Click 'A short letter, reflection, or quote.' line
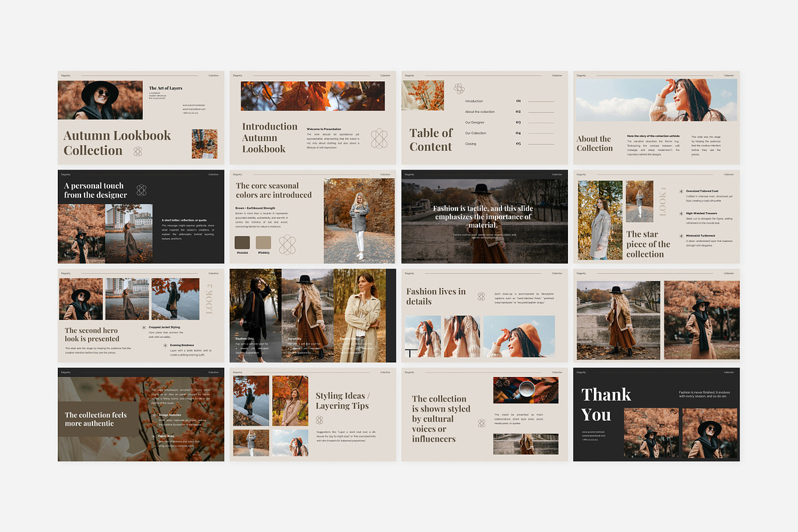 coord(184,219)
